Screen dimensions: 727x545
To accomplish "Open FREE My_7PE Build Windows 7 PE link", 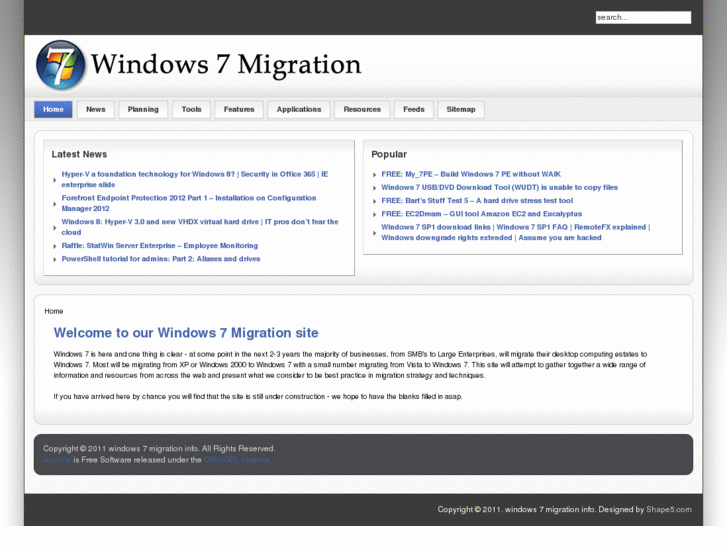I will pyautogui.click(x=471, y=174).
